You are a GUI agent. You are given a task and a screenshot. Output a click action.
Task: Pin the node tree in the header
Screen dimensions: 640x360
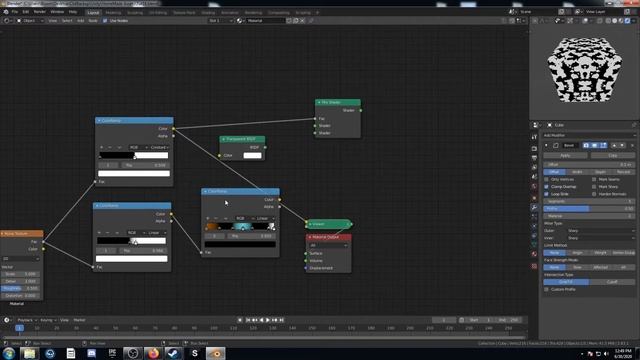point(311,20)
